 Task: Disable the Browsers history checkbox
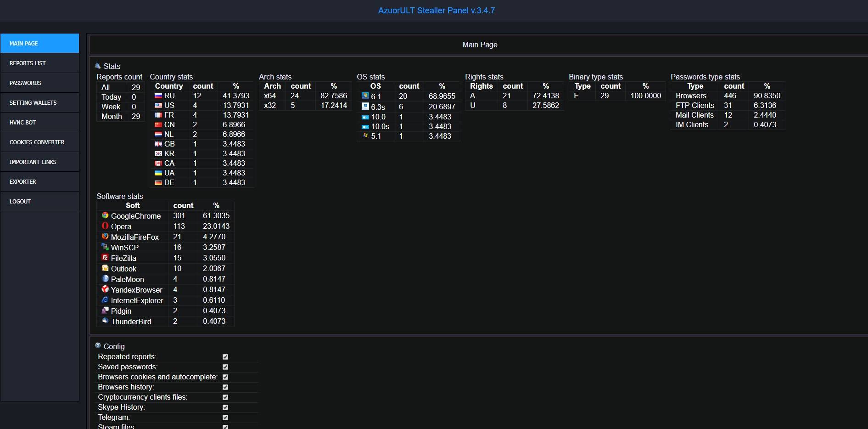pos(225,387)
